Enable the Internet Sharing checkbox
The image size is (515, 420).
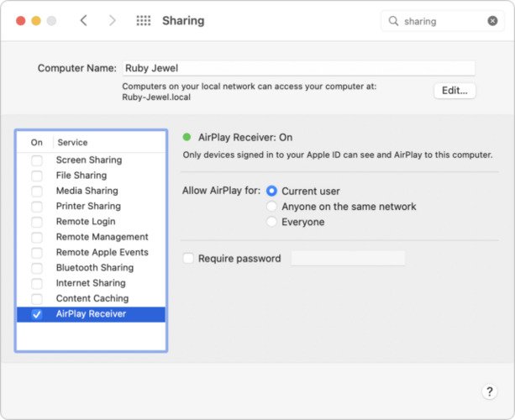point(37,283)
